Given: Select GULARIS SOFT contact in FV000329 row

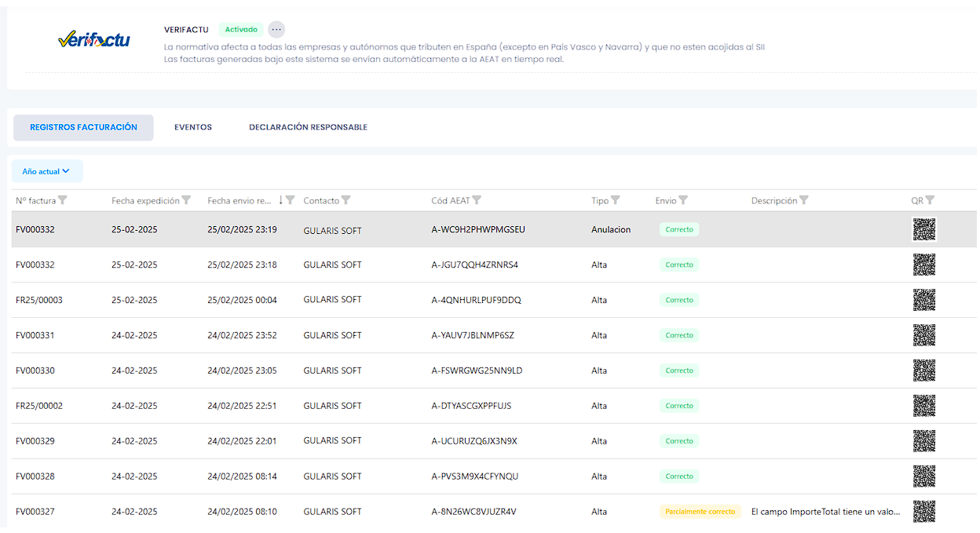Looking at the screenshot, I should 332,441.
